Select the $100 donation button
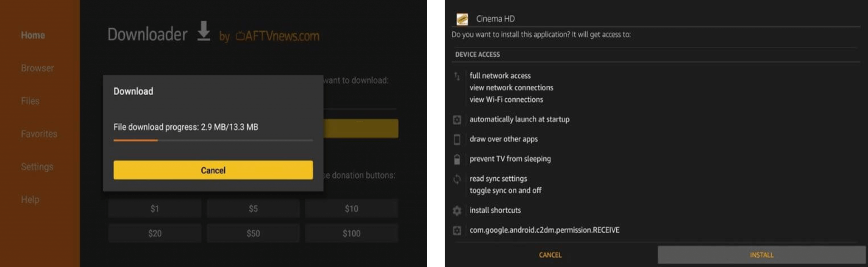 [351, 233]
